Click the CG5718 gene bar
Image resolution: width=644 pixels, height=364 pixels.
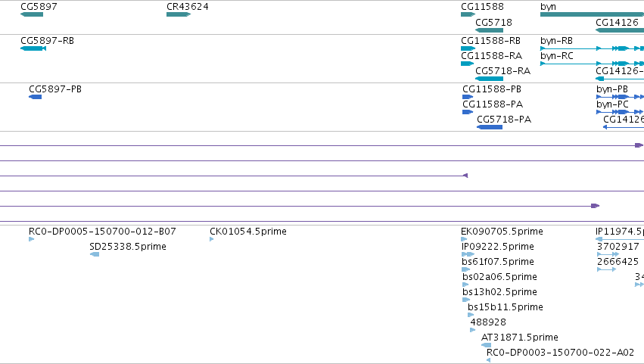(489, 30)
